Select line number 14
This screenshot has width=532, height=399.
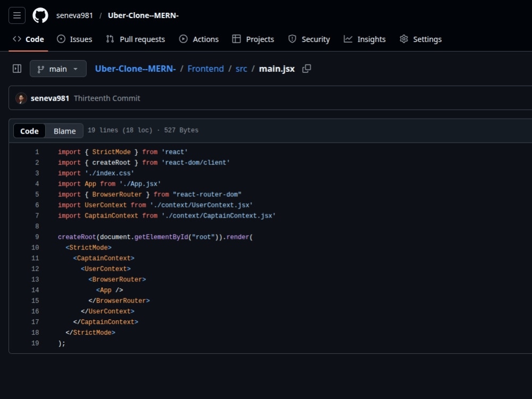point(35,290)
